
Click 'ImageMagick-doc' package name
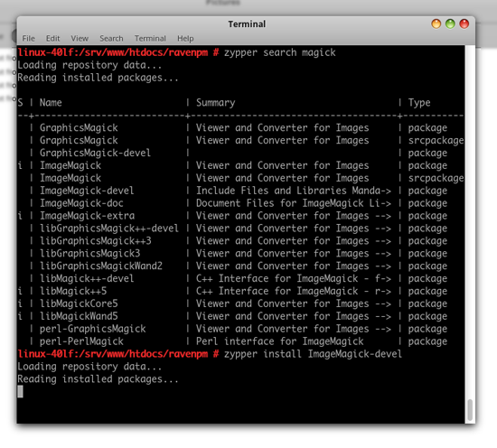point(81,203)
